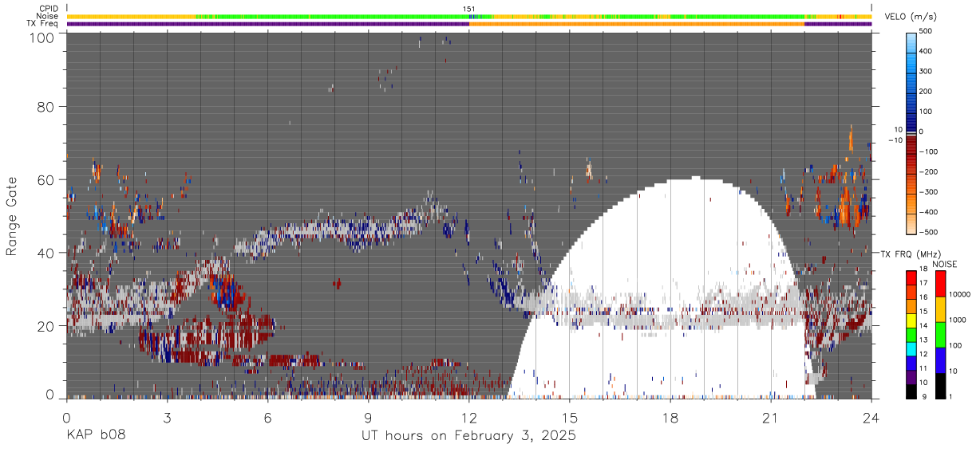Click the UT hours on February 3, 2025 title
This screenshot has height=452, width=980.
[x=469, y=436]
